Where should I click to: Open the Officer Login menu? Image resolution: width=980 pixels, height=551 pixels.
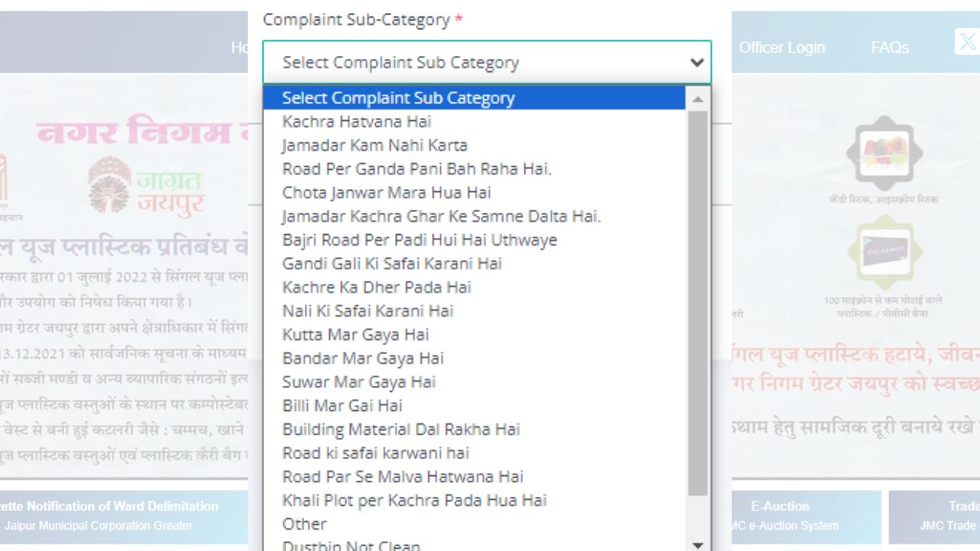click(x=782, y=47)
